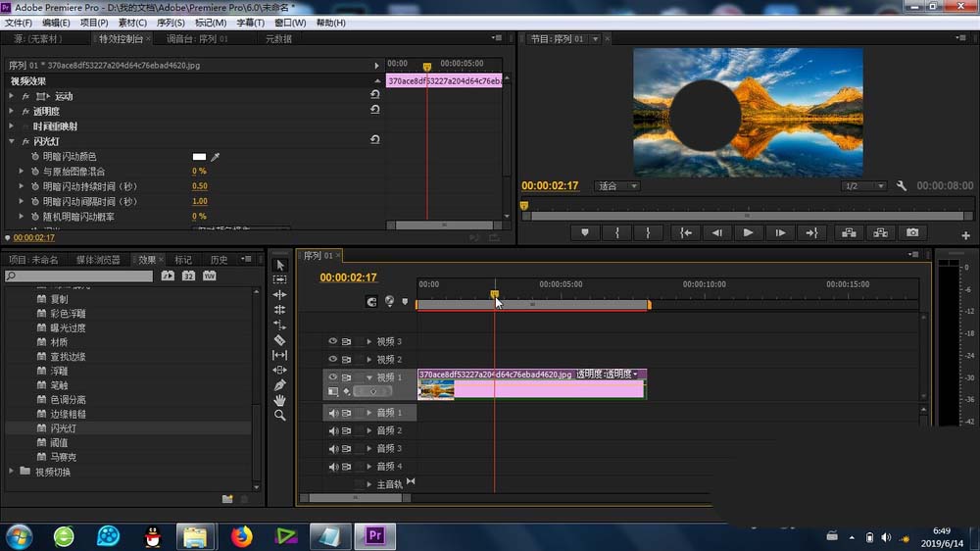Click strobe duration value 0.50
This screenshot has width=980, height=551.
point(200,185)
